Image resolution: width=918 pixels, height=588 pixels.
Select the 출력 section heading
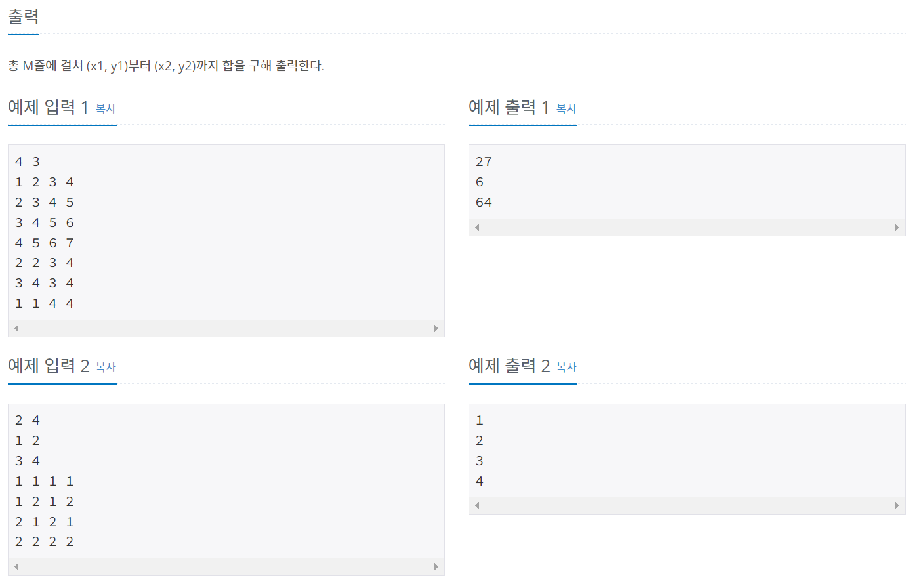click(22, 16)
